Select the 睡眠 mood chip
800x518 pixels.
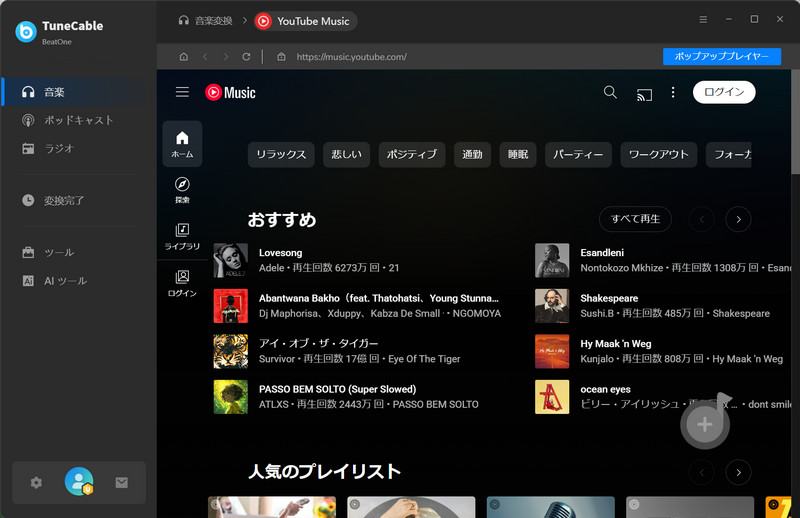pyautogui.click(x=518, y=155)
